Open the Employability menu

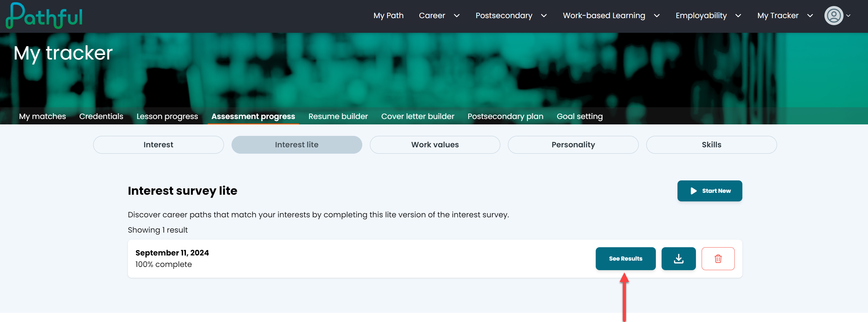click(x=701, y=16)
